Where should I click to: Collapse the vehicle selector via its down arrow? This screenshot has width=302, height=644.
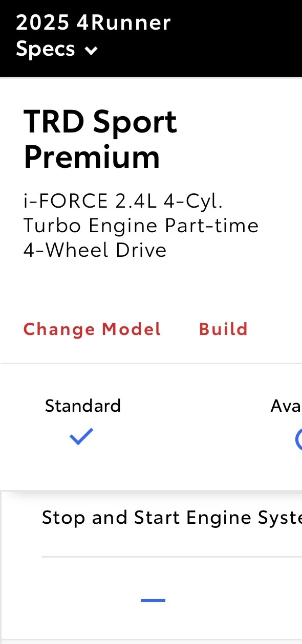pyautogui.click(x=91, y=51)
